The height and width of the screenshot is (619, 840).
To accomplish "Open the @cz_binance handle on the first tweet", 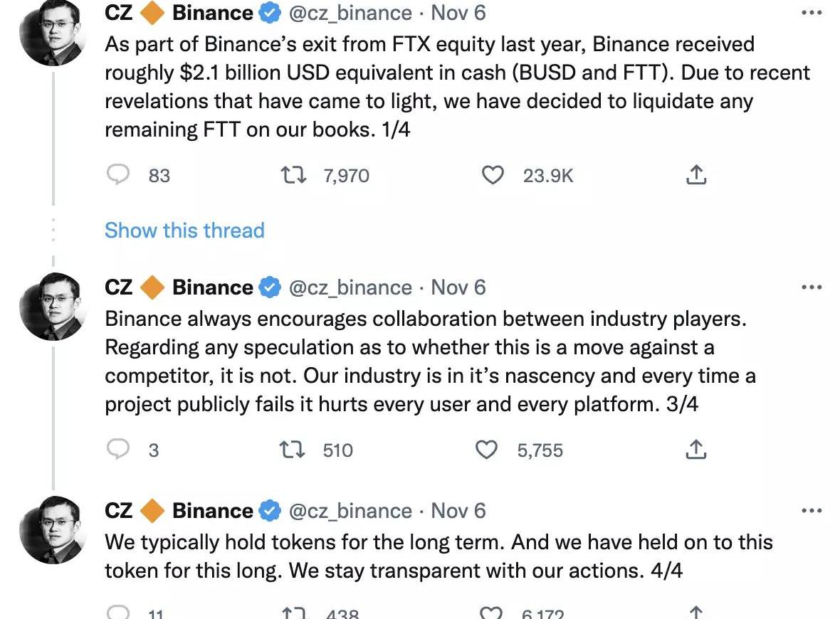I will click(x=350, y=12).
